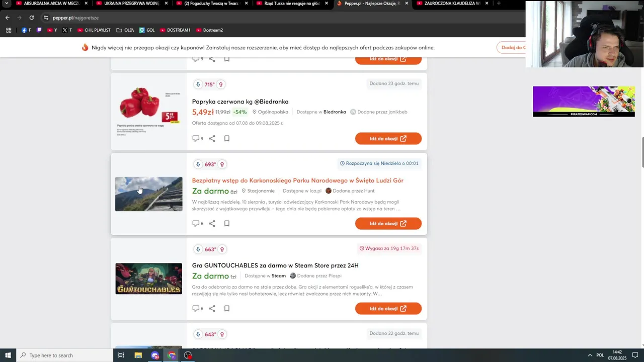Screen dimensions: 644x362
Task: Open the Twitch bookmark icon
Action: tap(39, 30)
